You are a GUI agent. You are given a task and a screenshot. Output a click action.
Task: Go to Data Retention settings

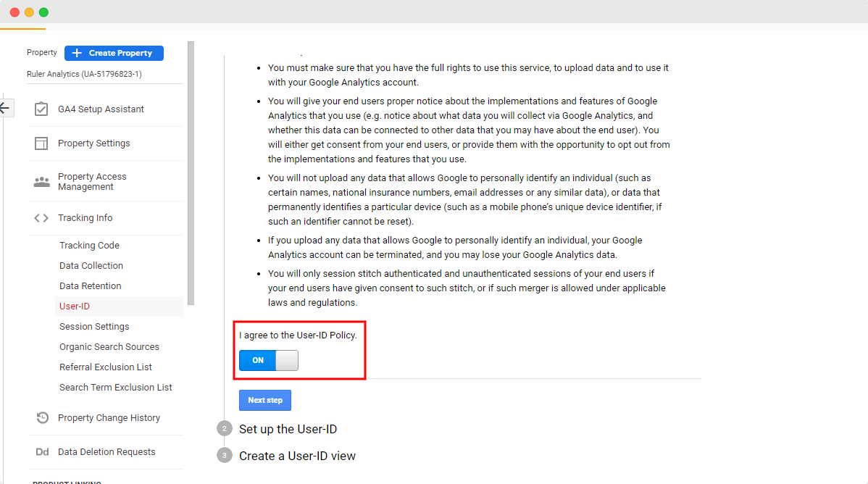tap(90, 285)
